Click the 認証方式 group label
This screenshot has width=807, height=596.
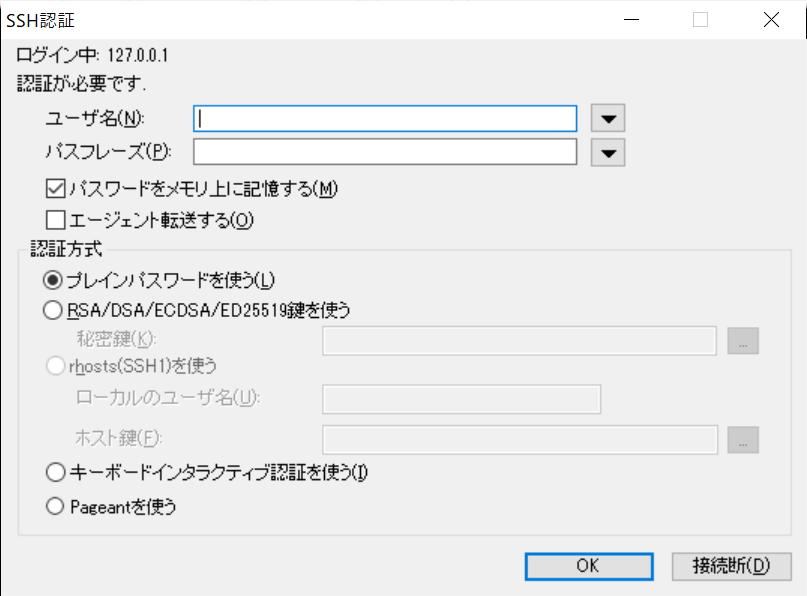click(x=66, y=249)
